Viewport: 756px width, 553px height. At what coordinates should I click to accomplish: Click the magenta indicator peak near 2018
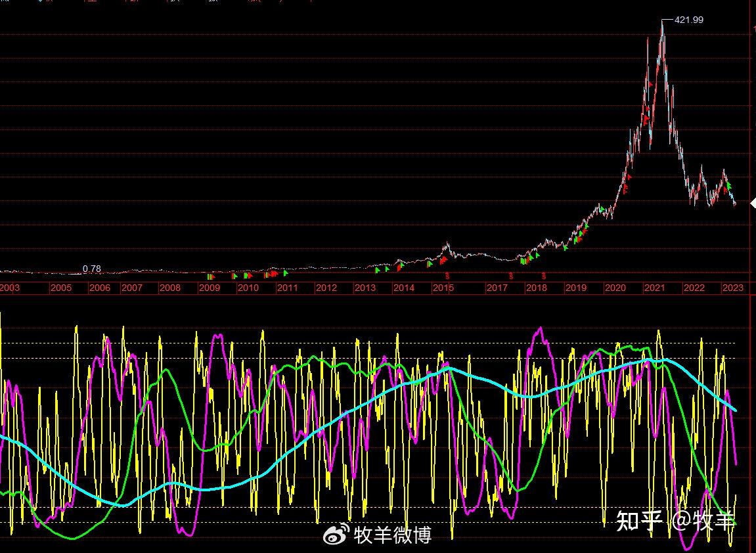point(540,329)
